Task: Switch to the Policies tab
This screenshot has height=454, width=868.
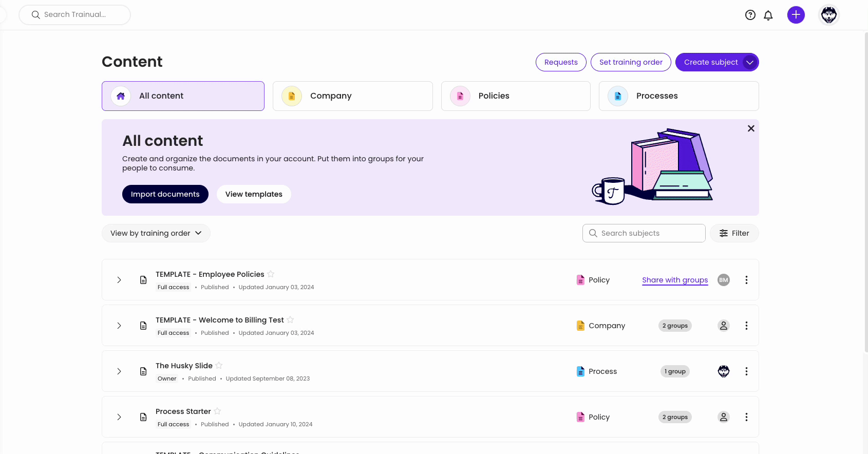Action: (516, 96)
